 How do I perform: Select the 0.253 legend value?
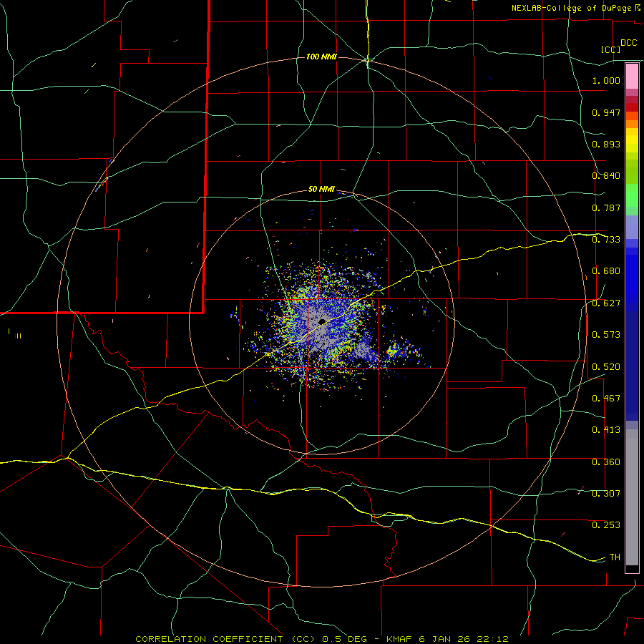(x=606, y=525)
